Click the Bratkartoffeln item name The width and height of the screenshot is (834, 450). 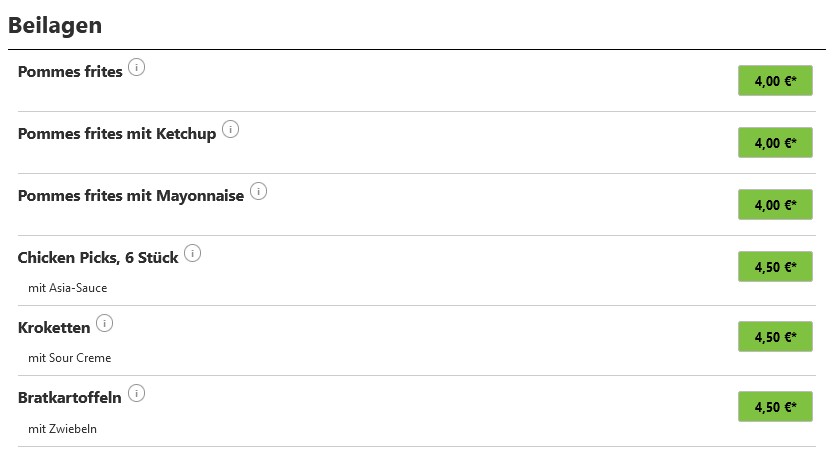point(70,398)
